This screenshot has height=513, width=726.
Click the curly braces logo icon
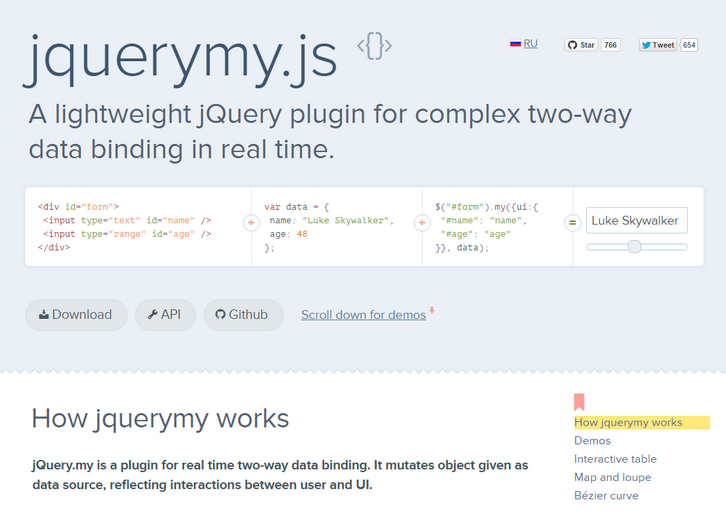click(x=374, y=46)
